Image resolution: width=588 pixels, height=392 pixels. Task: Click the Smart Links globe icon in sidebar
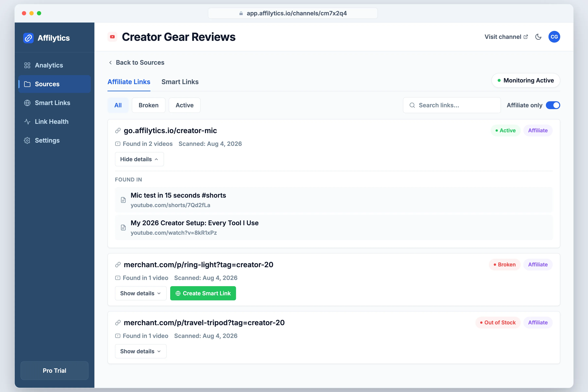(x=27, y=103)
